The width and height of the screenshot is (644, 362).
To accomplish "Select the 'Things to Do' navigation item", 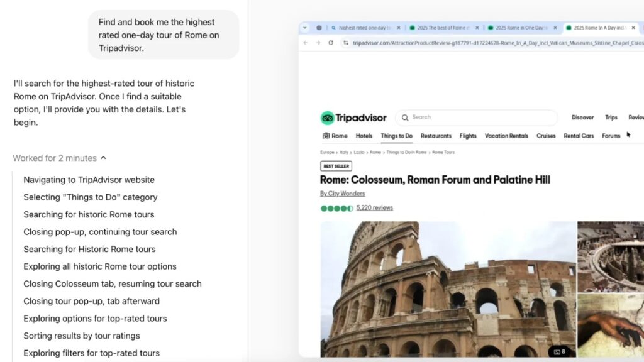I will coord(396,136).
